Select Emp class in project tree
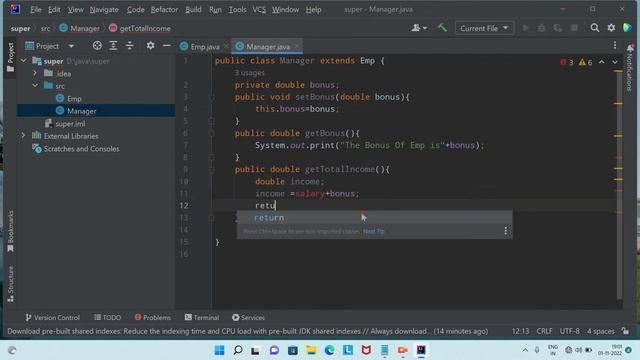 coord(74,98)
